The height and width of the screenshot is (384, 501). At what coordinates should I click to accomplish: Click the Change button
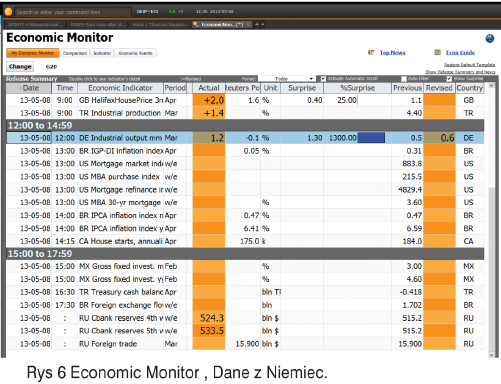click(20, 67)
